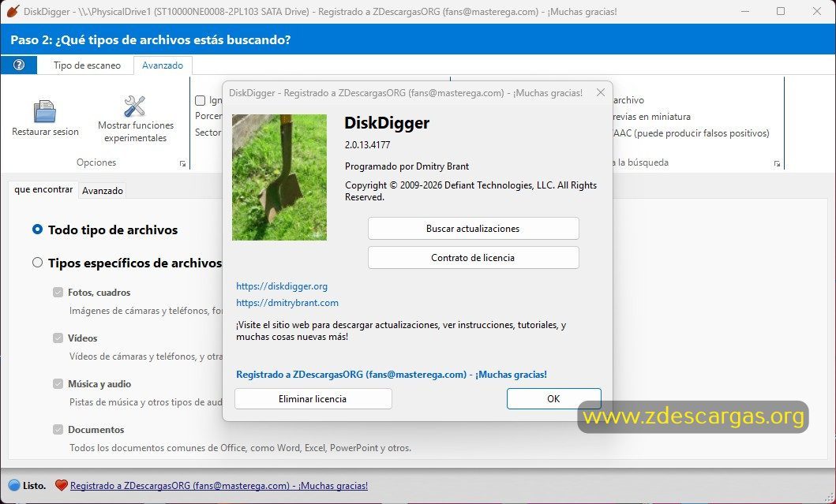This screenshot has width=836, height=504.
Task: Toggle the Música y audio checkbox
Action: pos(58,383)
